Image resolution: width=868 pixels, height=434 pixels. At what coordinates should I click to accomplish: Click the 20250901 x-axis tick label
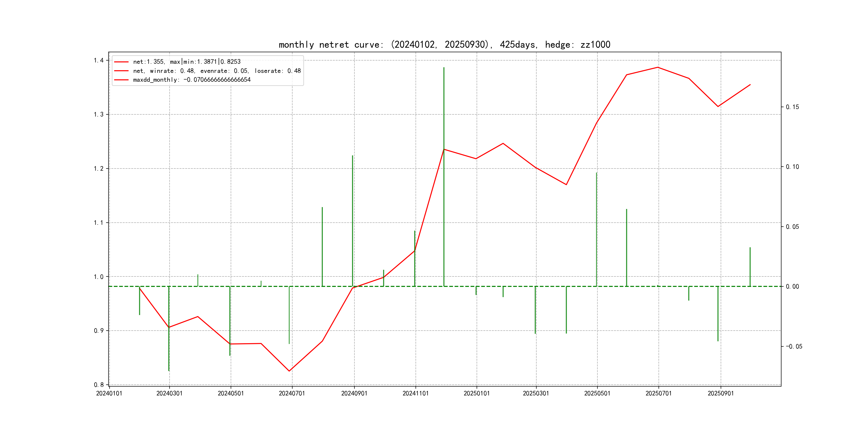tap(720, 393)
